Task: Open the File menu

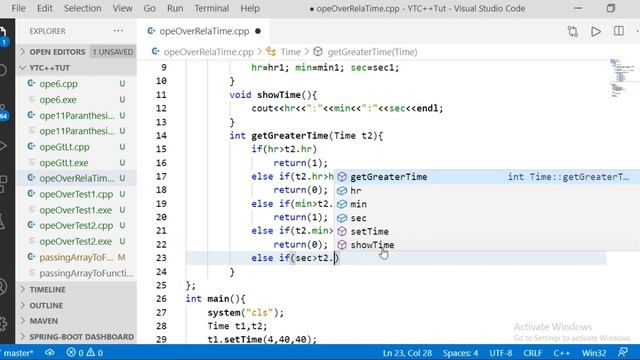Action: click(x=18, y=8)
